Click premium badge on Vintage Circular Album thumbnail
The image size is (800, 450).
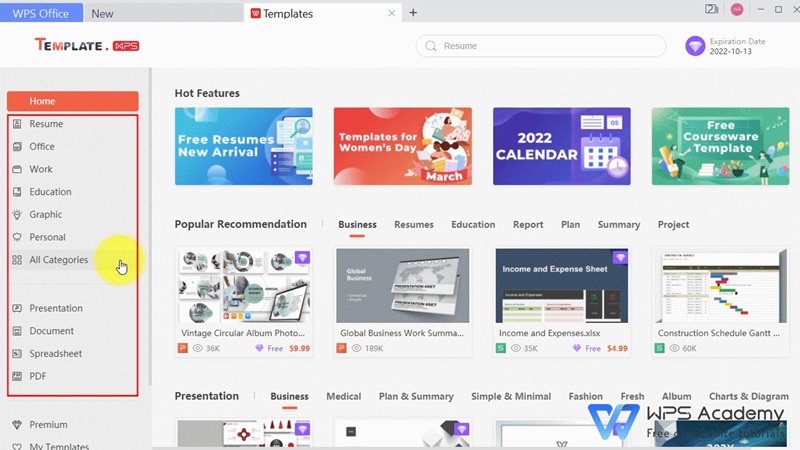pyautogui.click(x=302, y=258)
